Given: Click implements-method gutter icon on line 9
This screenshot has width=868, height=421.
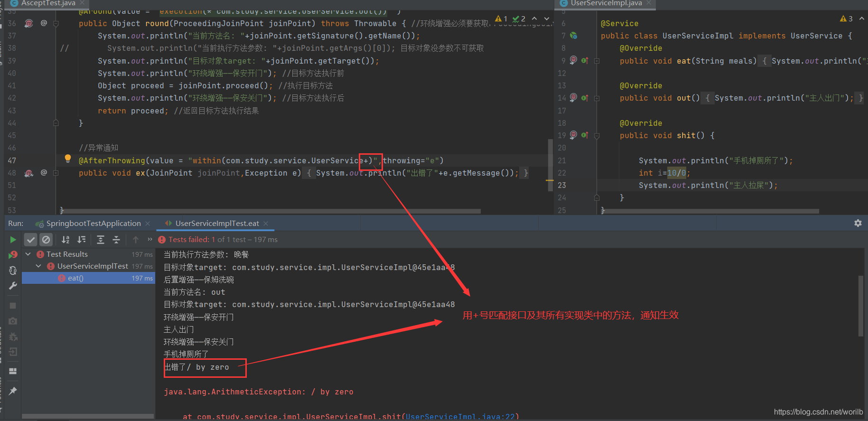Looking at the screenshot, I should coord(585,61).
